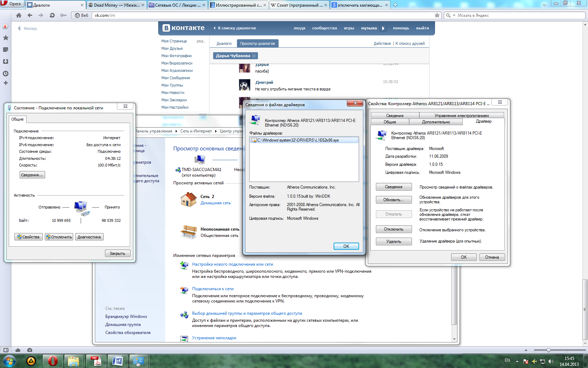Open Действия link in VK dialogs
Screen dimensions: 588x368
click(382, 43)
